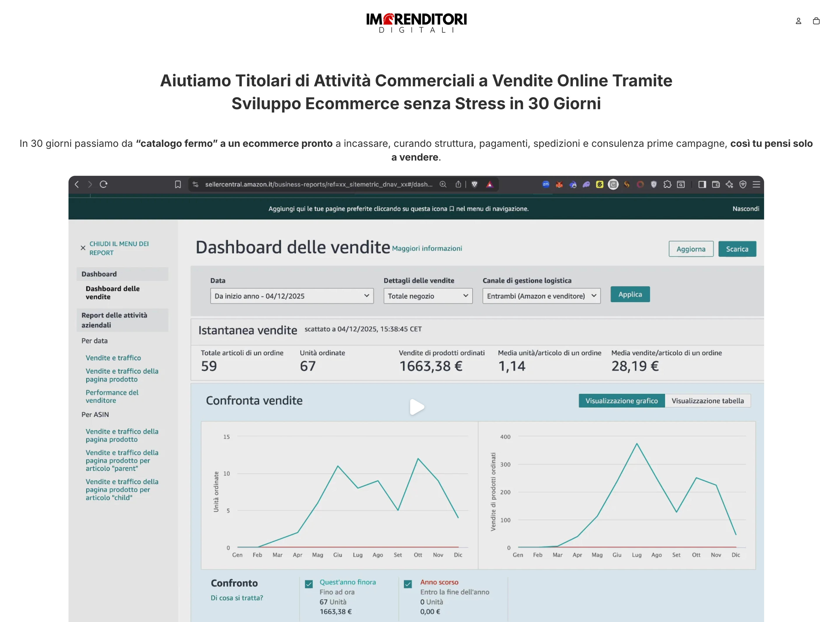This screenshot has width=840, height=622.
Task: Click the bookmark icon in address bar
Action: pyautogui.click(x=178, y=184)
